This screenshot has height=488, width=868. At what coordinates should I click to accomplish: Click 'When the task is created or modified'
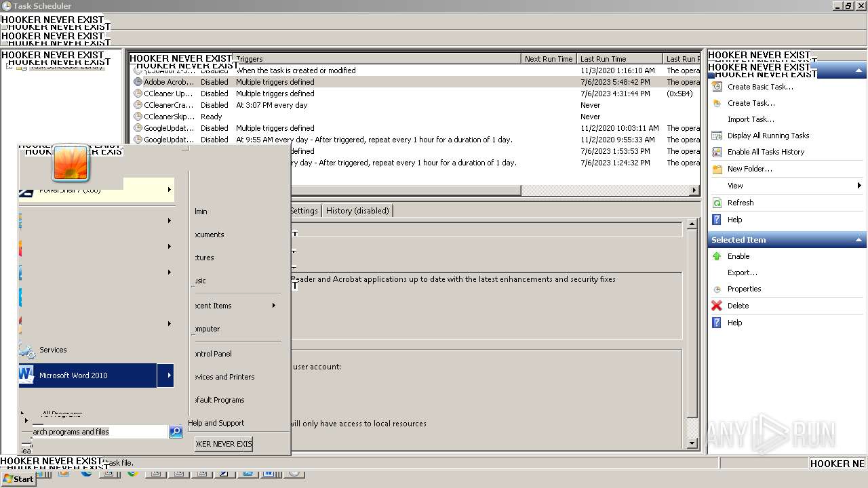[296, 70]
